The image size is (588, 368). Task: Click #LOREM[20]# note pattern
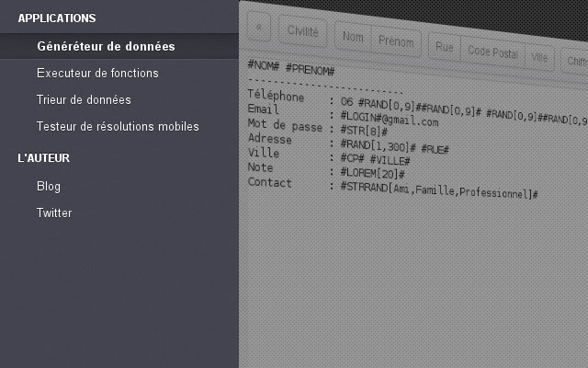tap(372, 173)
